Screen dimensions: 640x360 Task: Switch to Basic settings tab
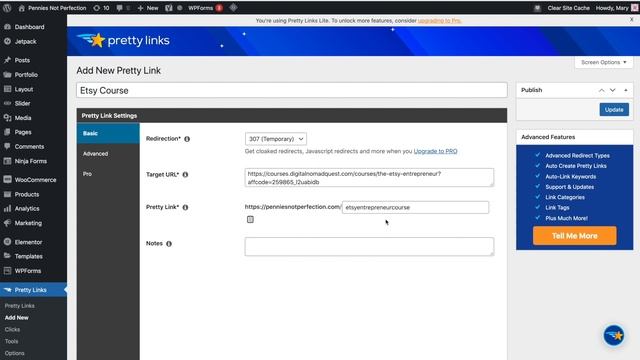tap(108, 133)
